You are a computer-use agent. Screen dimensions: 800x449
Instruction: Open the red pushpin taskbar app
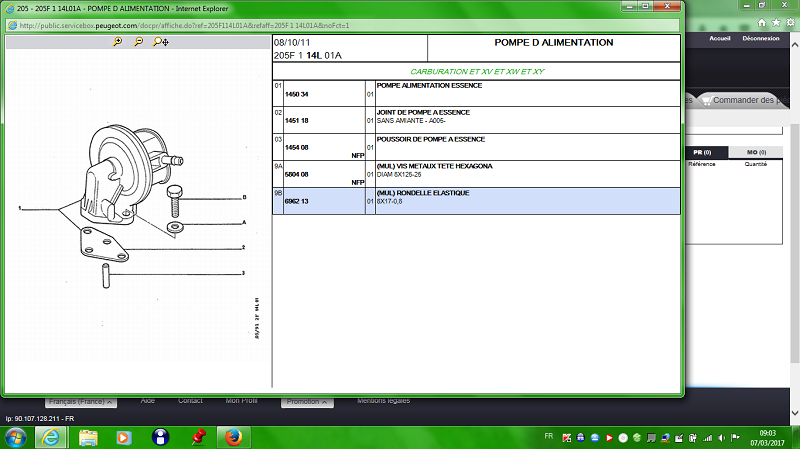[x=198, y=438]
